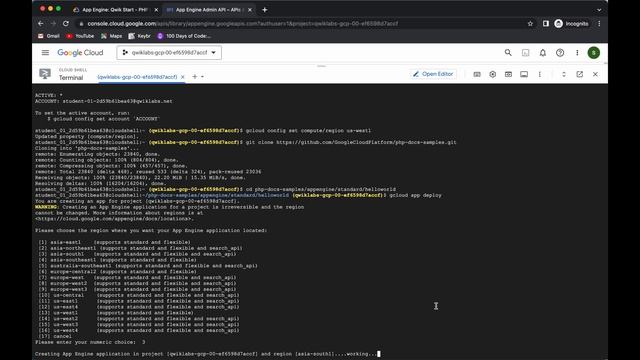Screen dimensions: 640x360
Task: Go forward in browser history
Action: point(53,24)
